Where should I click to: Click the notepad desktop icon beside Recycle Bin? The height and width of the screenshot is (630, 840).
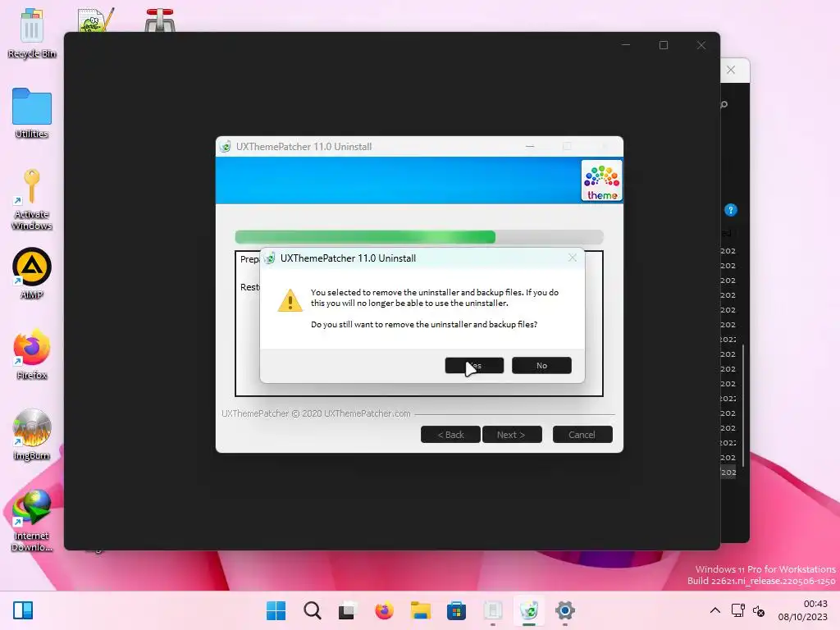click(95, 21)
